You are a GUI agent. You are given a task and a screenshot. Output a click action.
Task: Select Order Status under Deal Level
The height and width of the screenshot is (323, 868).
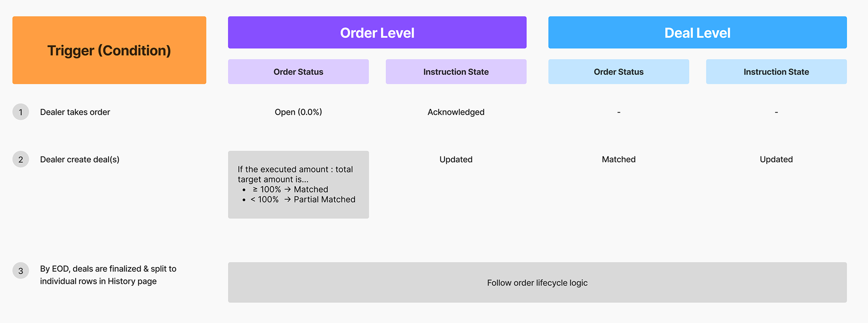coord(618,71)
